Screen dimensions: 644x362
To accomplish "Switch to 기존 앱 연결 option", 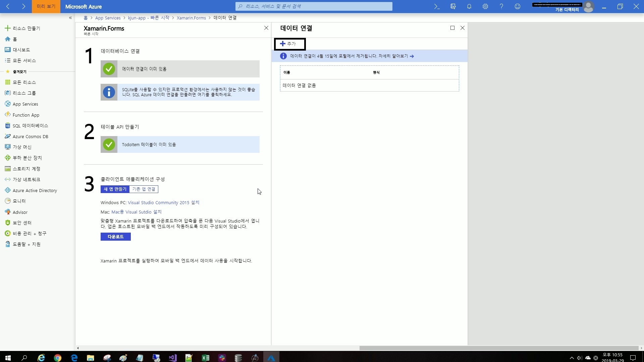I will coord(144,189).
